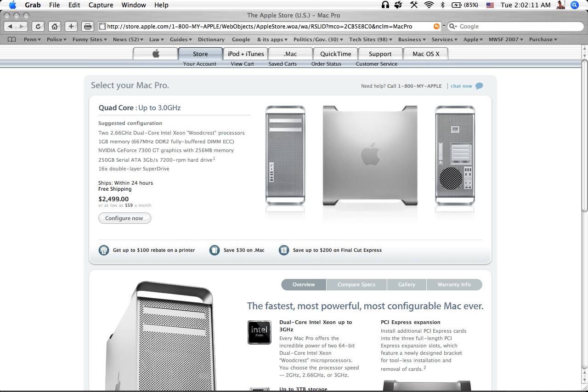Click the menu bar clock showing Tue 2:02:11 AM

tap(526, 5)
